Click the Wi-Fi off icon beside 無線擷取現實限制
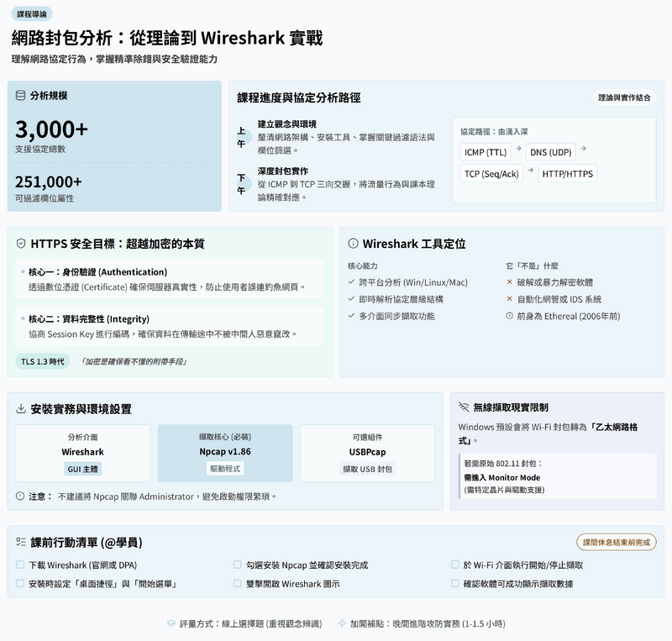672x641 pixels. point(463,407)
